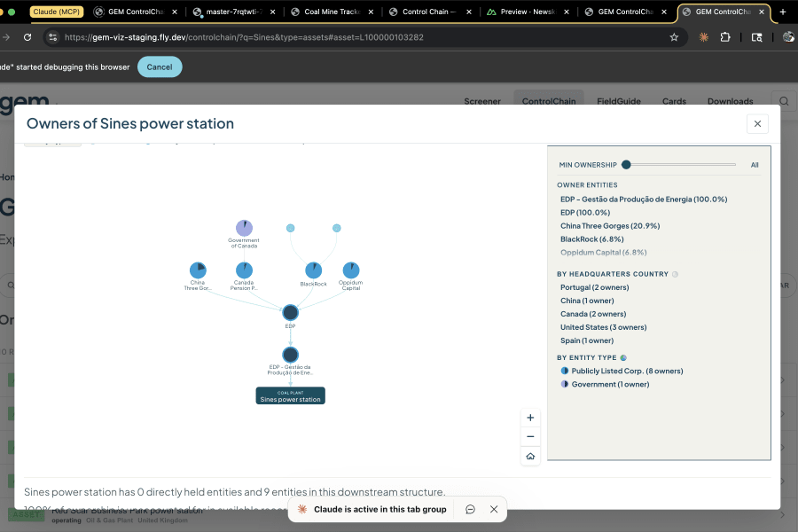Click the entity type legend icon
This screenshot has width=798, height=532.
(x=623, y=358)
